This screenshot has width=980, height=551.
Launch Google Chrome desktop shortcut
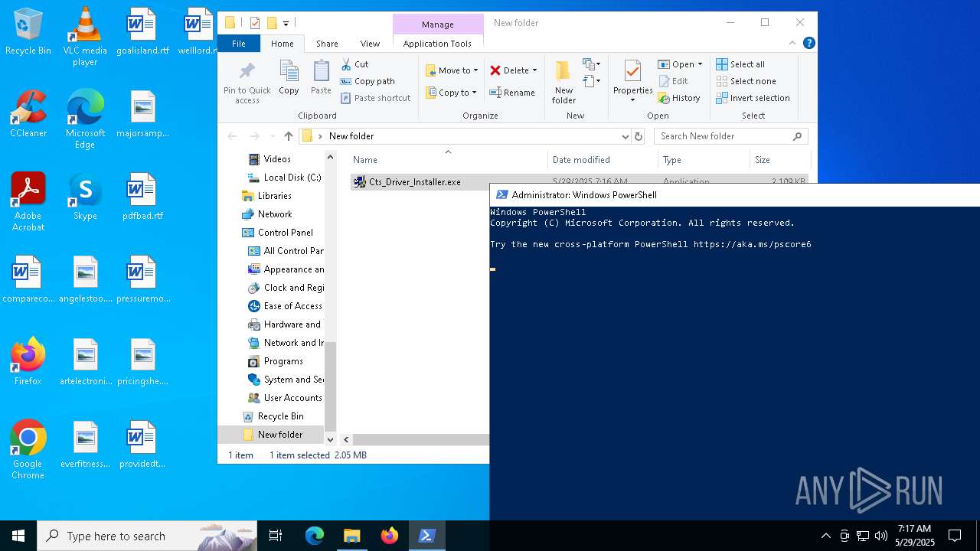click(x=28, y=451)
